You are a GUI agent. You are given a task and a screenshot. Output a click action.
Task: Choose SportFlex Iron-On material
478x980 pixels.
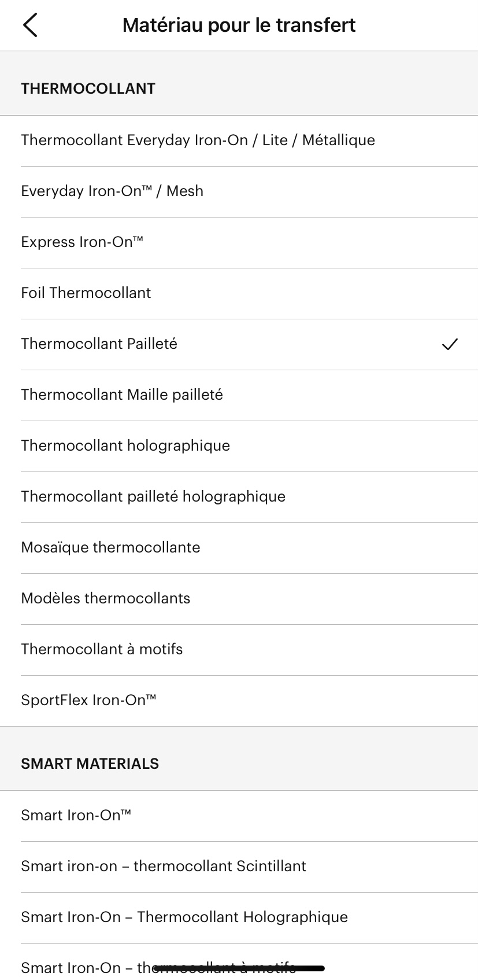tap(89, 701)
